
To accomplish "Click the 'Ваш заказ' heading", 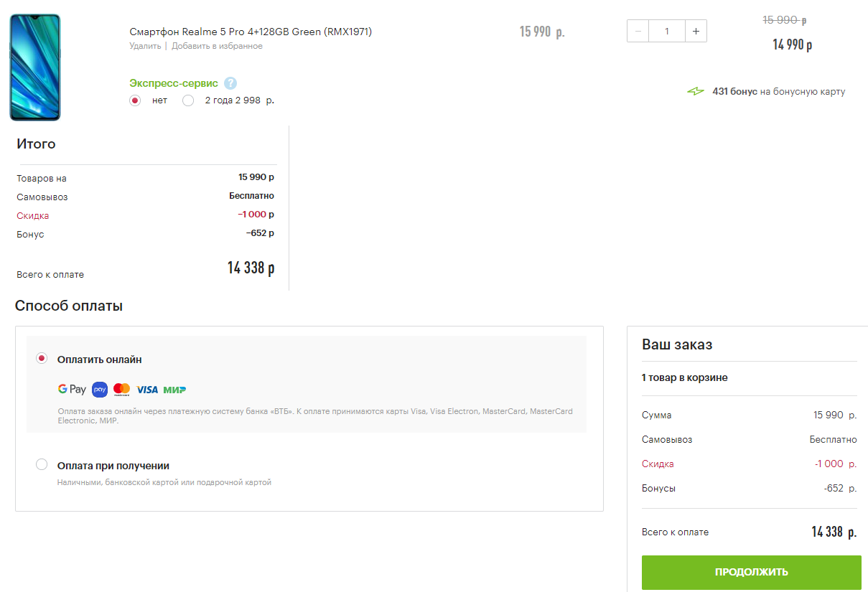I will click(677, 344).
